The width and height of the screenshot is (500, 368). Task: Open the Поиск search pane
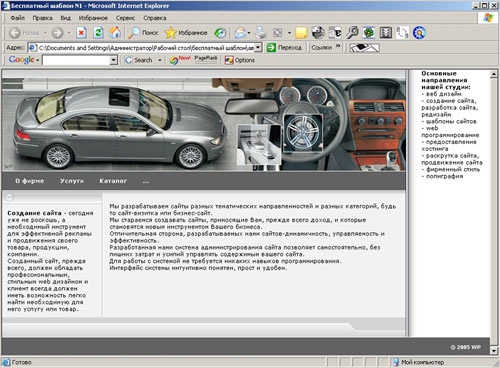[x=143, y=33]
